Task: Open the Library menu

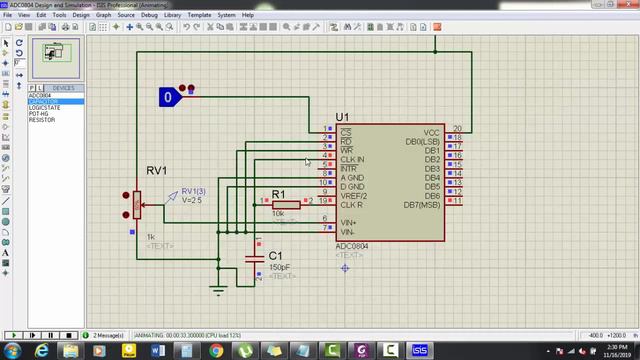Action: pyautogui.click(x=172, y=15)
